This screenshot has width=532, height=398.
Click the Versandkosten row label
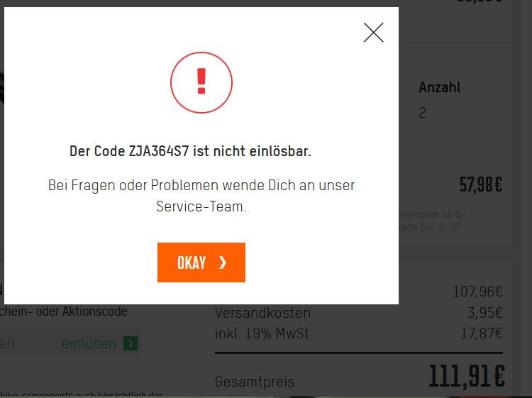point(262,313)
